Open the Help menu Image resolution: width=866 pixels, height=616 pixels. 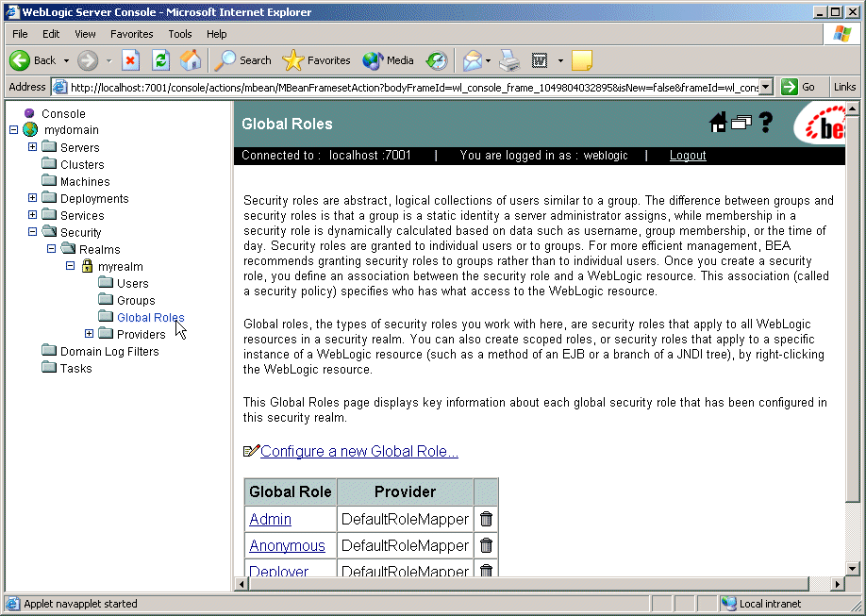(x=217, y=34)
